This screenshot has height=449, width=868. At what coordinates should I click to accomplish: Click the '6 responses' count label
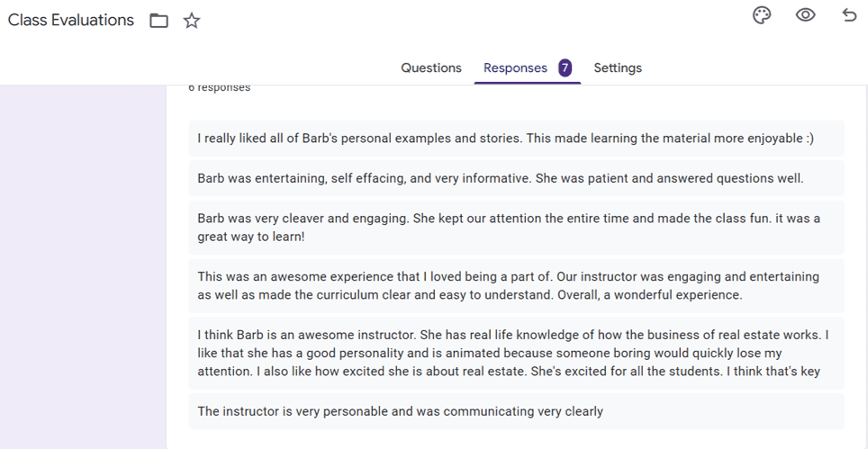pos(219,88)
